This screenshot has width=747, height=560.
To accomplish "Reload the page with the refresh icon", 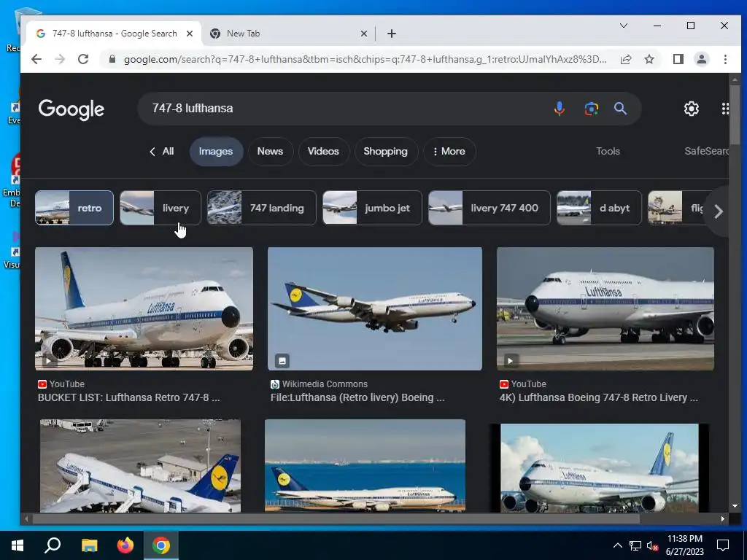I will coord(83,59).
